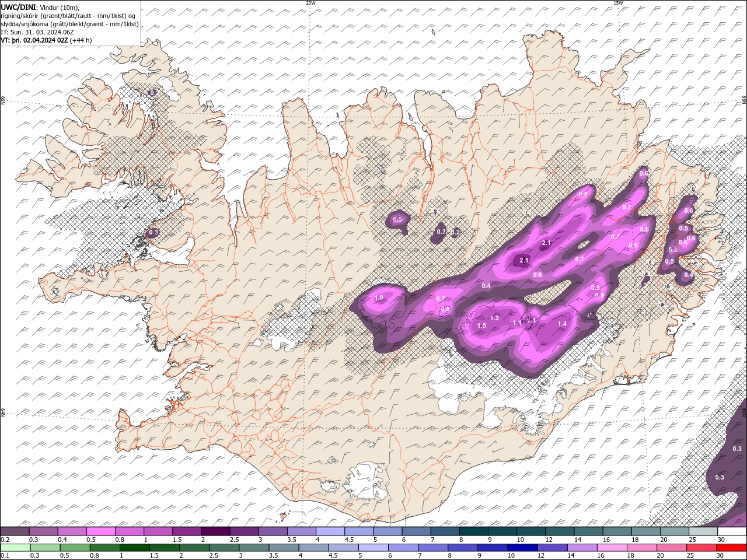The image size is (747, 560).
Task: Select the upper-row swatch starting at 6
Action: point(416,531)
